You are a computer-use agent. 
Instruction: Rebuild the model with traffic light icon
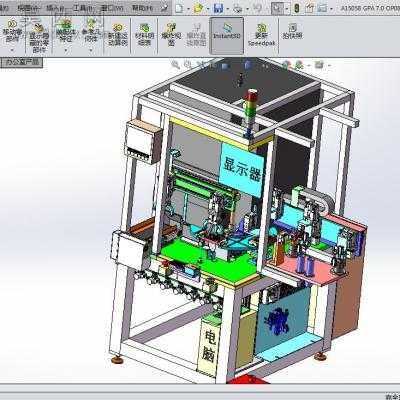point(297,8)
